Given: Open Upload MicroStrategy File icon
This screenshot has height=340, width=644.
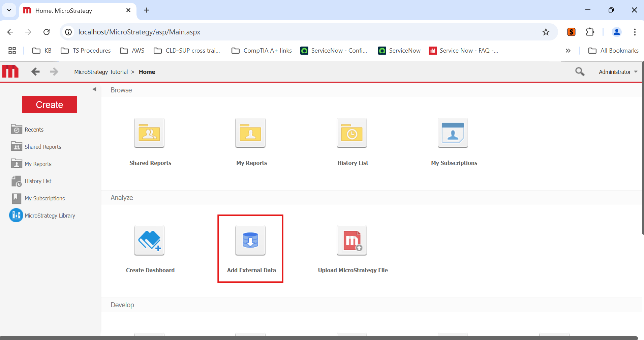Looking at the screenshot, I should click(x=352, y=240).
